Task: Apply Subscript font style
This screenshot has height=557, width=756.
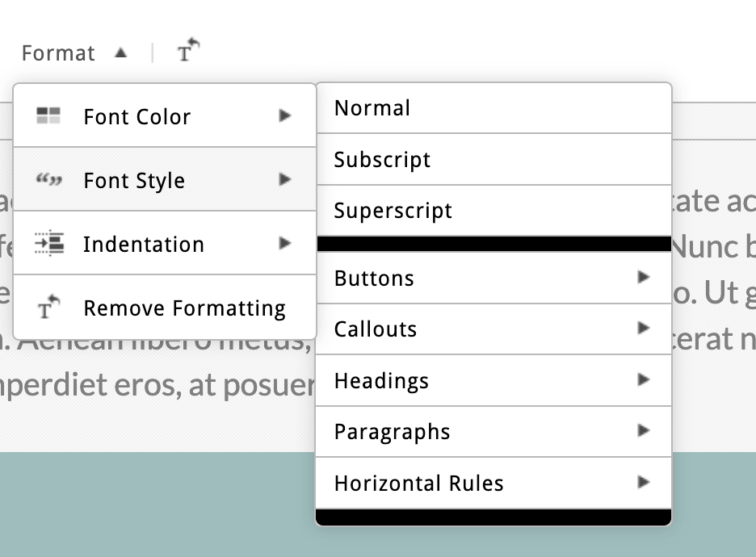Action: tap(382, 160)
